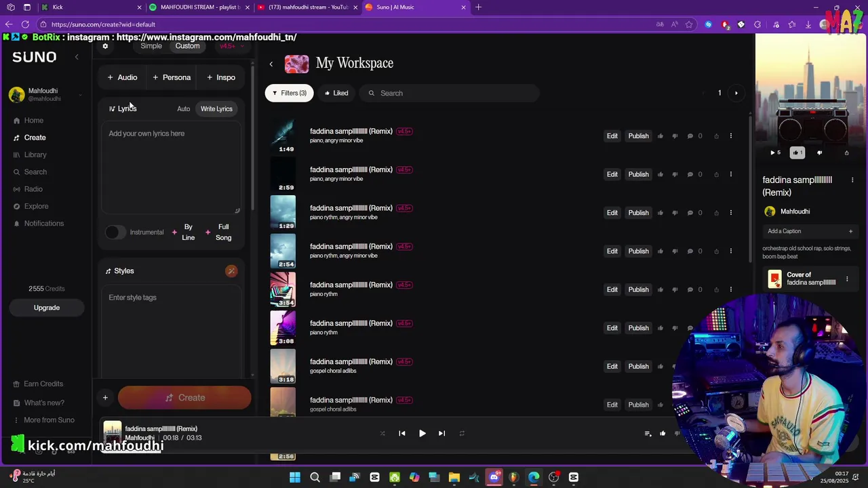The width and height of the screenshot is (868, 488).
Task: Add Inspo to the song
Action: click(x=221, y=77)
